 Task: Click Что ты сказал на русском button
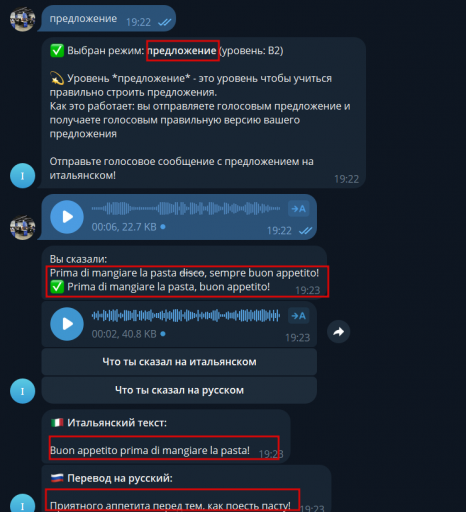[179, 390]
